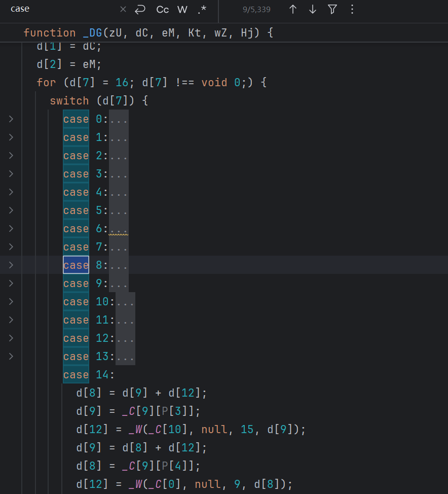Expand folded case 1 block
This screenshot has height=494, width=448.
click(11, 137)
